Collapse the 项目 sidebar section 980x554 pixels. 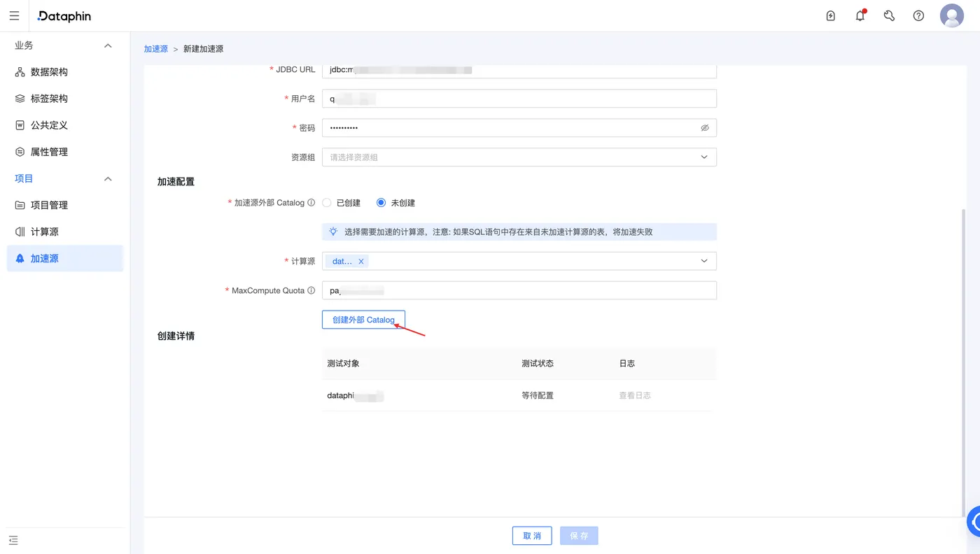point(108,178)
